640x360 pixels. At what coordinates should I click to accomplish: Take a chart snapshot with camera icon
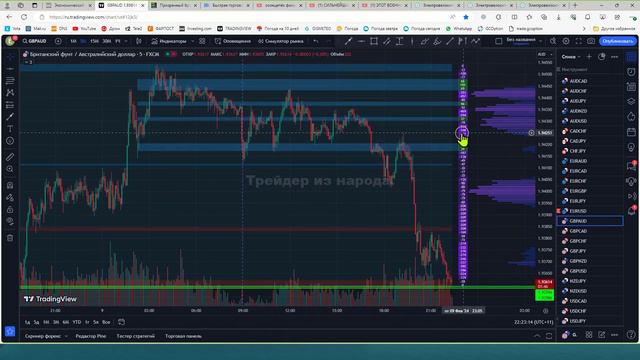[591, 41]
